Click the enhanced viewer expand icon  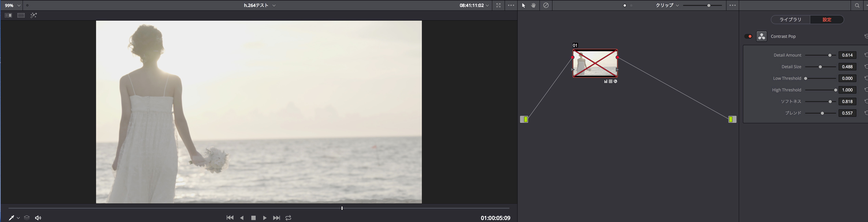(498, 5)
